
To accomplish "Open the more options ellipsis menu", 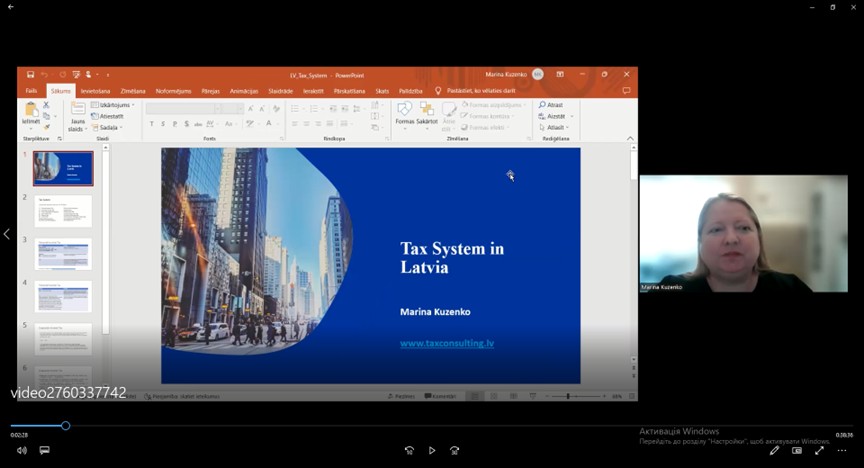I will click(842, 451).
